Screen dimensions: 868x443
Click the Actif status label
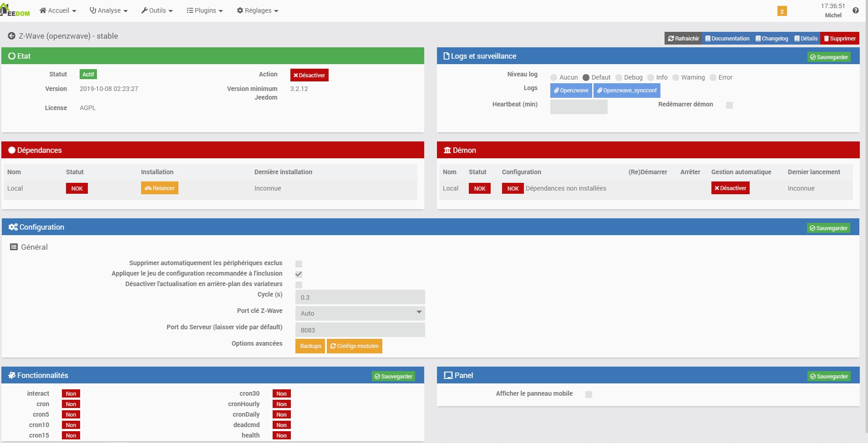(88, 74)
